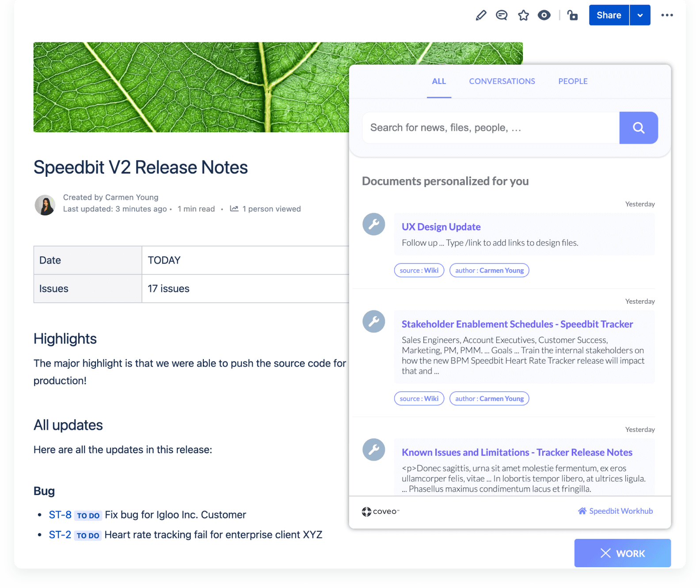
Task: Open the ST-8 issue link
Action: [60, 515]
